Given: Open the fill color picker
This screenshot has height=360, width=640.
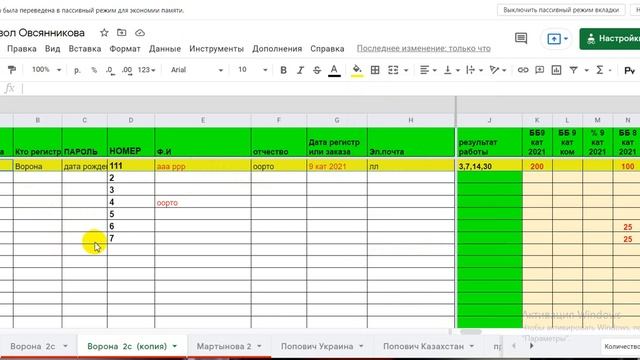Looking at the screenshot, I should point(357,70).
